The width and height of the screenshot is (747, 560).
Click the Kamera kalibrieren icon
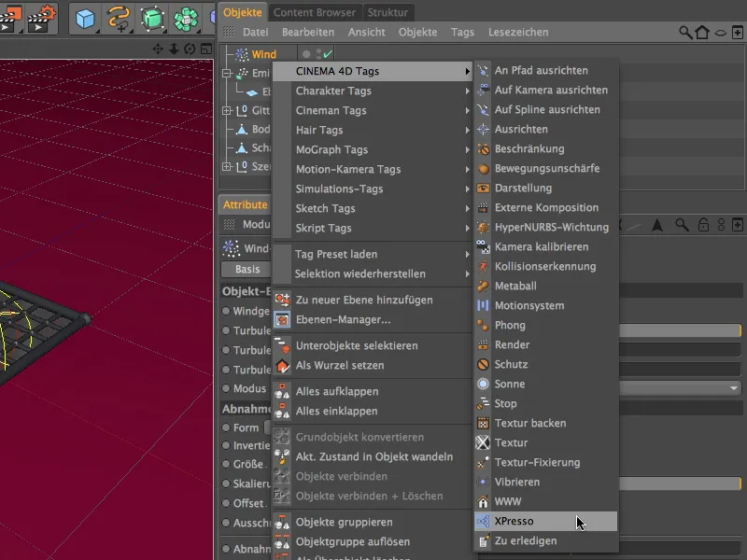[483, 246]
